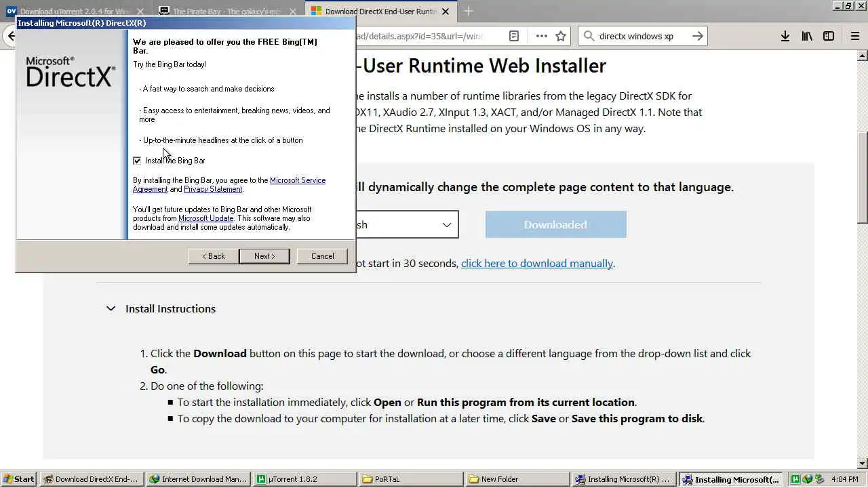The image size is (868, 488).
Task: Click Next in DirectX installer
Action: tap(264, 256)
